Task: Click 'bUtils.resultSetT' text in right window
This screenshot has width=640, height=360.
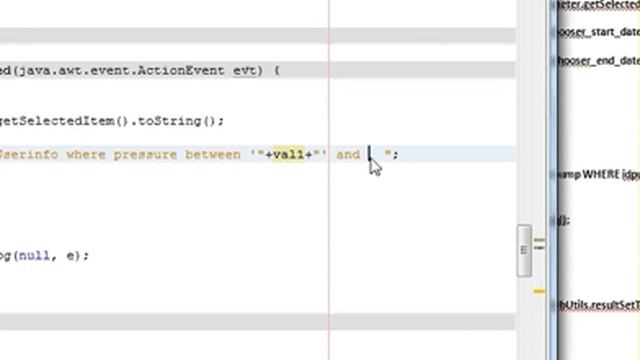Action: click(600, 305)
